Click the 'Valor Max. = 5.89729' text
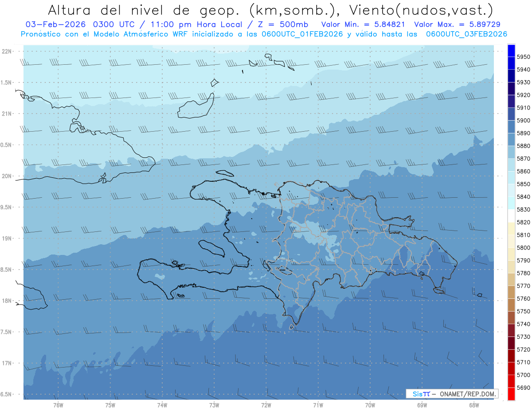This screenshot has width=532, height=411. 457,25
